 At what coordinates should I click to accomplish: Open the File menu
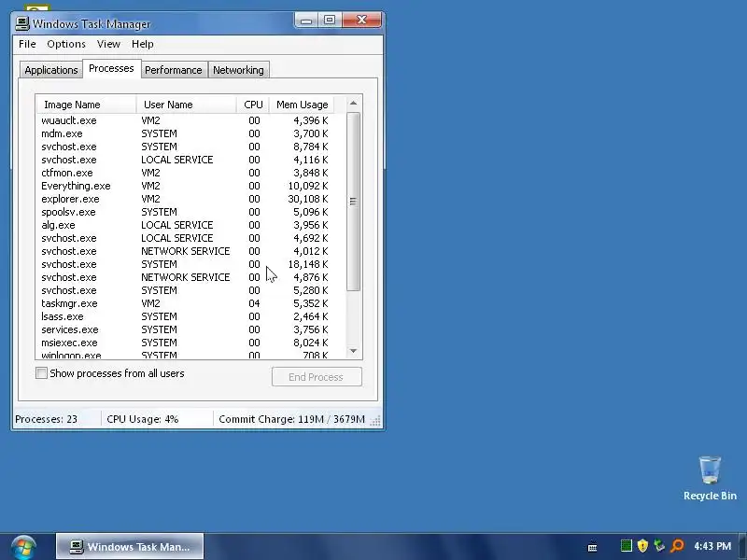pyautogui.click(x=27, y=44)
